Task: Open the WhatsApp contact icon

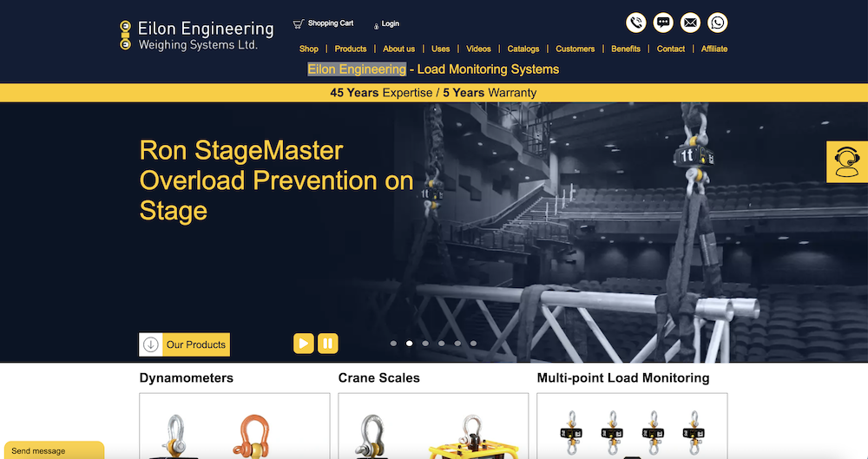Action: pyautogui.click(x=718, y=23)
